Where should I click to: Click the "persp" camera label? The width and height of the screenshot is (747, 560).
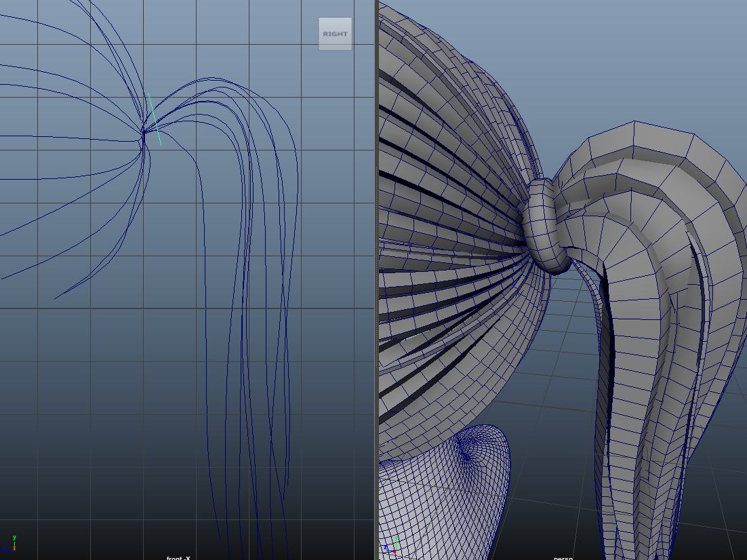coord(563,557)
